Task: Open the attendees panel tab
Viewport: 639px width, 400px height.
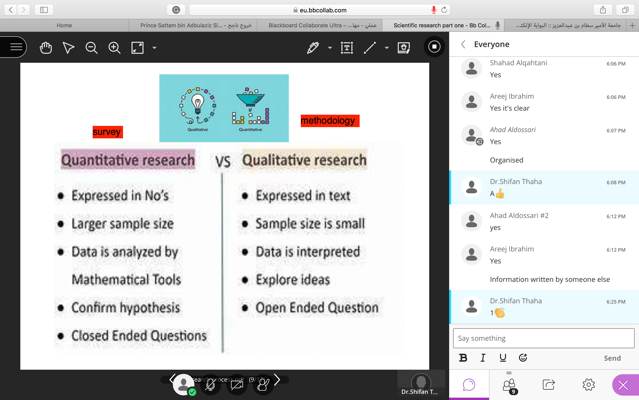Action: coord(509,385)
